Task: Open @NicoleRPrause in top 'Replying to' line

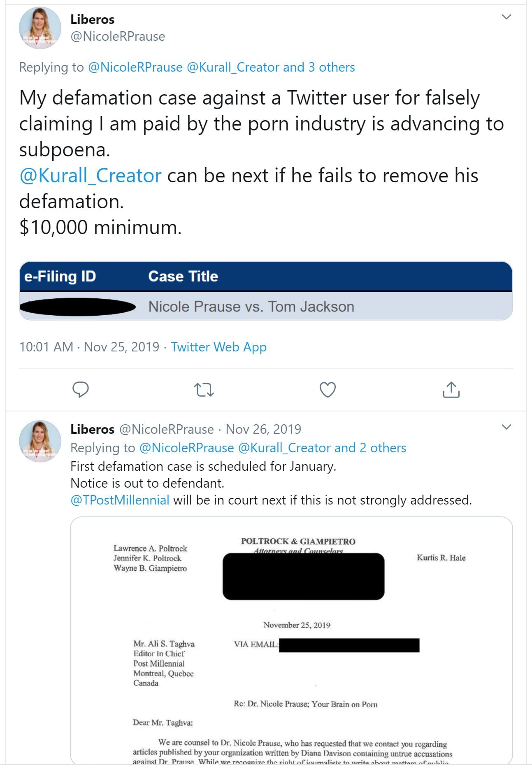Action: (135, 67)
